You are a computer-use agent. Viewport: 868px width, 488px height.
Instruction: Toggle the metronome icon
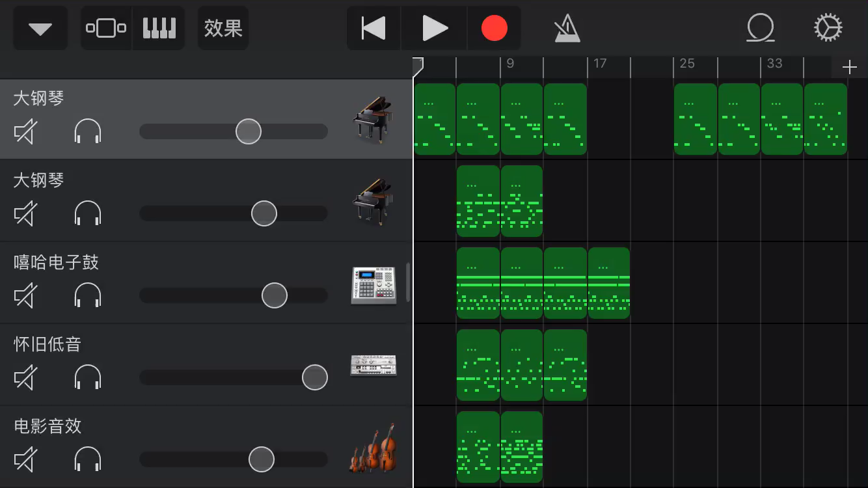click(567, 29)
